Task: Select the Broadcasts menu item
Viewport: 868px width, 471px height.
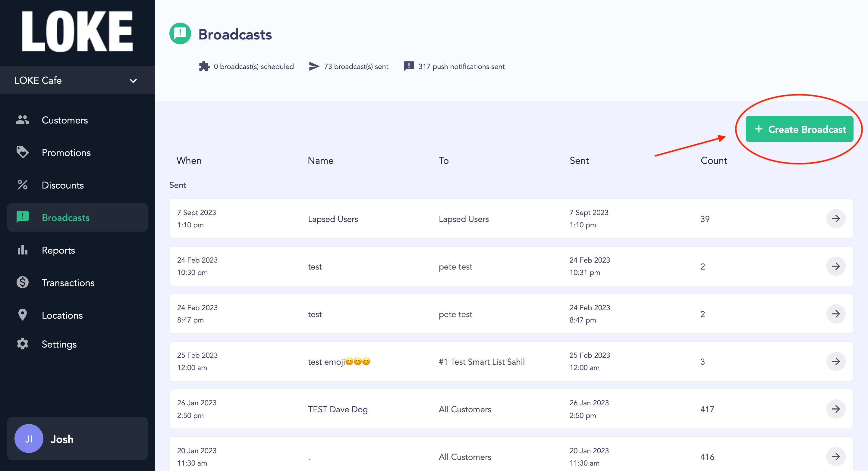Action: point(77,217)
